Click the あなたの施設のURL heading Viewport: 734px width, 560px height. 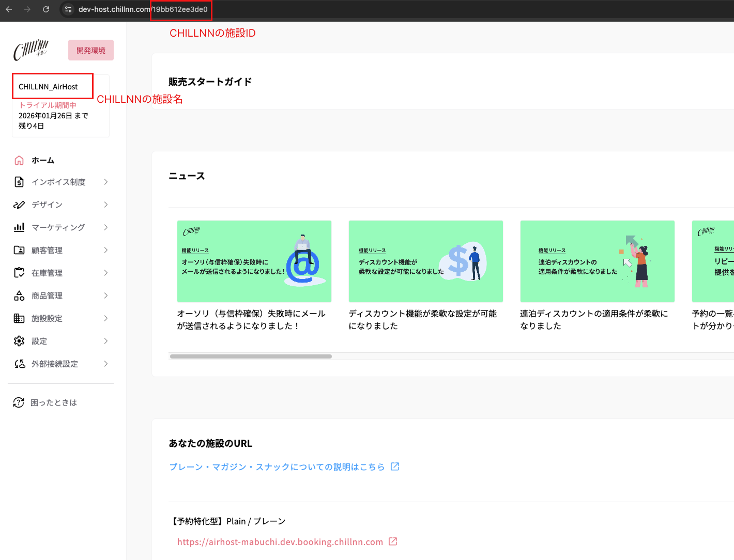tap(210, 443)
